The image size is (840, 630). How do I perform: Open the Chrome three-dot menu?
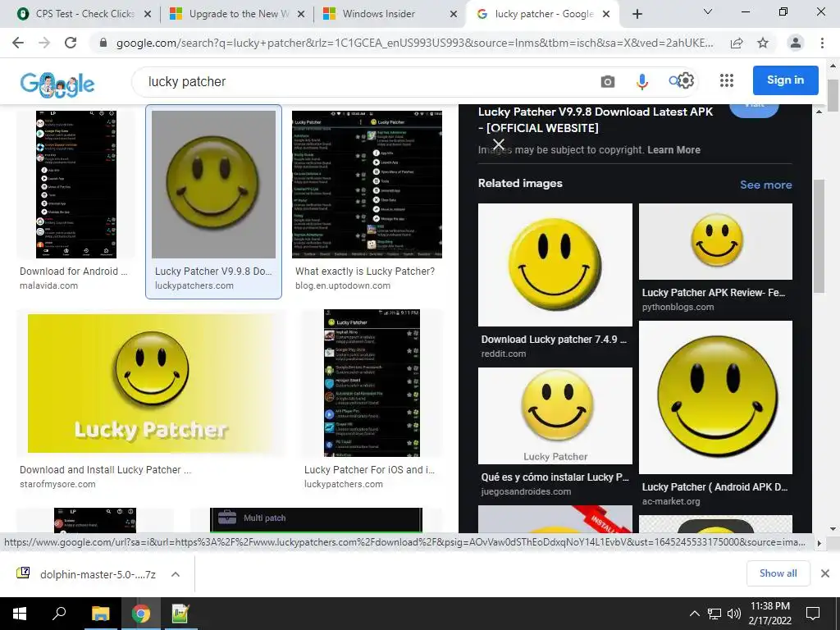pyautogui.click(x=822, y=43)
